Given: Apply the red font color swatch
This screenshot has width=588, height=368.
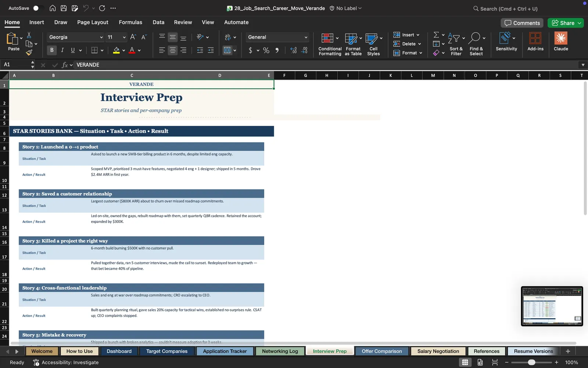Looking at the screenshot, I should pos(132,50).
